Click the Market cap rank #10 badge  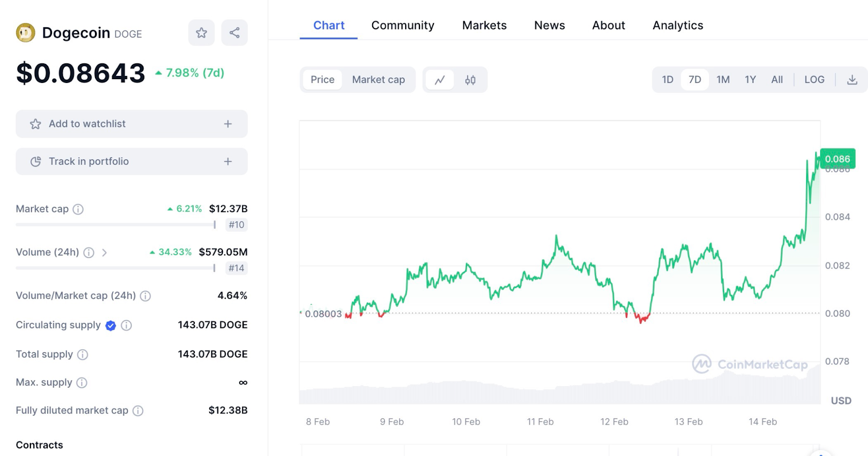click(x=237, y=225)
